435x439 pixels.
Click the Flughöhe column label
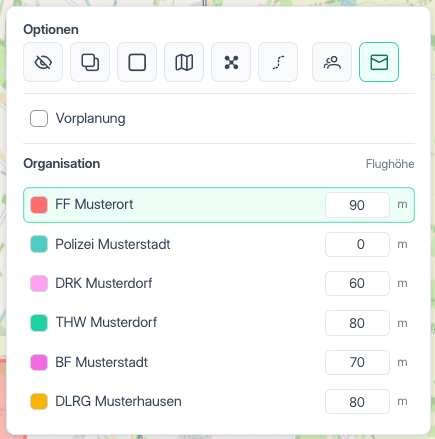tap(390, 164)
